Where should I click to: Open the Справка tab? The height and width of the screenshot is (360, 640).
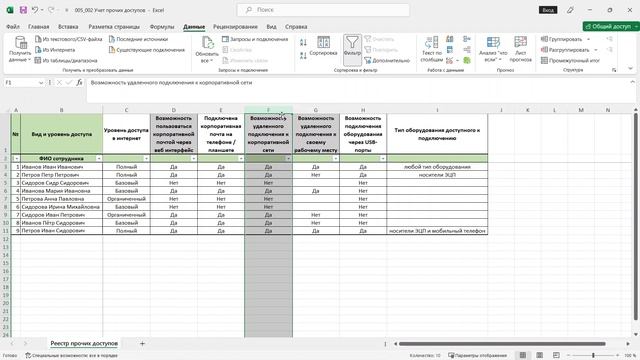[x=296, y=27]
